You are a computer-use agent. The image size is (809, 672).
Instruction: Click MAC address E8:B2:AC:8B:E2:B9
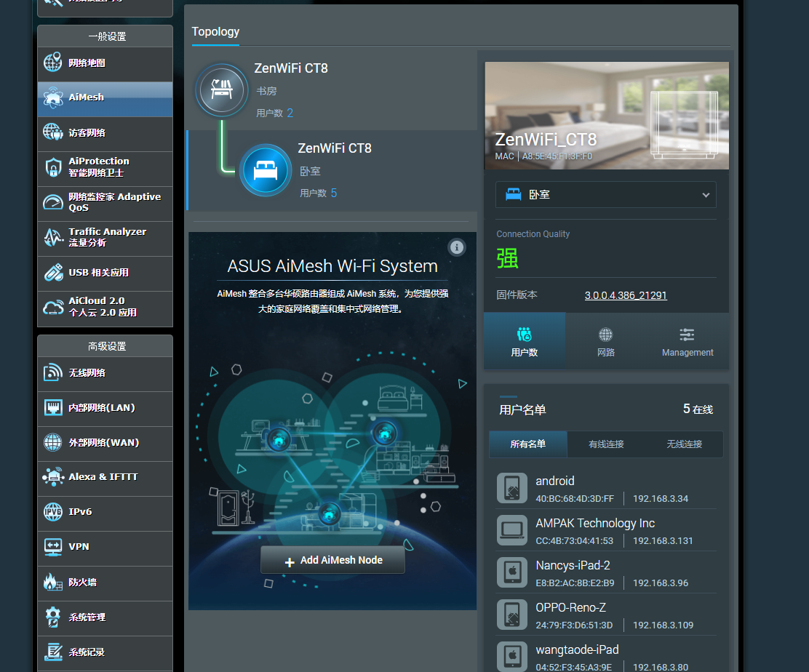[575, 583]
